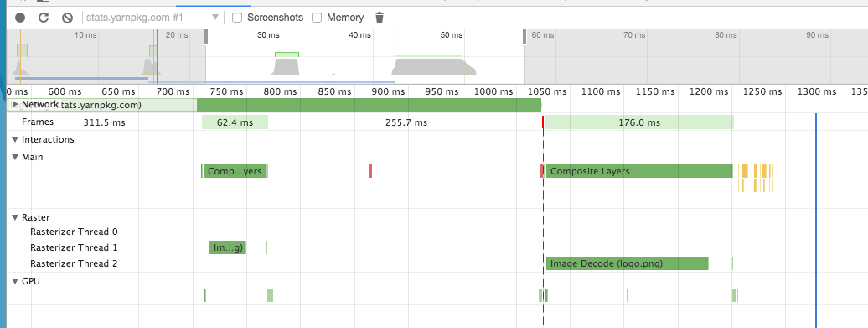Collapse the GPU track
Screen dimensions: 868x328
point(15,282)
